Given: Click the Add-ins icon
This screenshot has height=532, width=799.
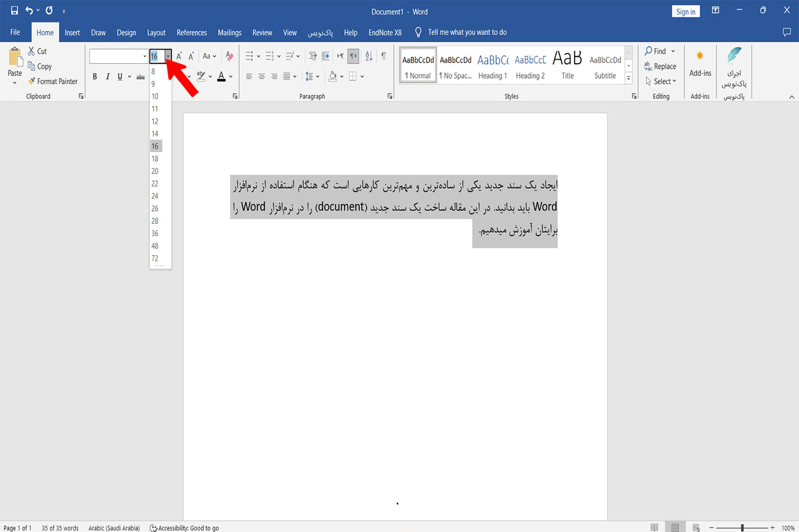Looking at the screenshot, I should point(700,56).
